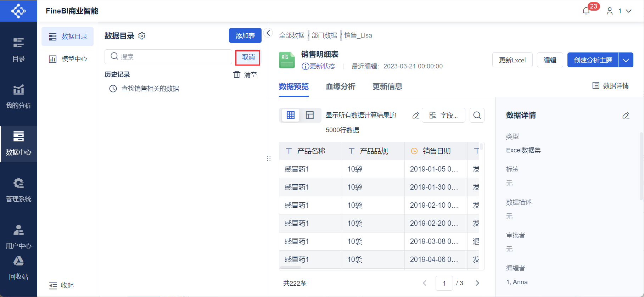The width and height of the screenshot is (644, 297).
Task: Click the 更新Excel button
Action: [x=513, y=60]
